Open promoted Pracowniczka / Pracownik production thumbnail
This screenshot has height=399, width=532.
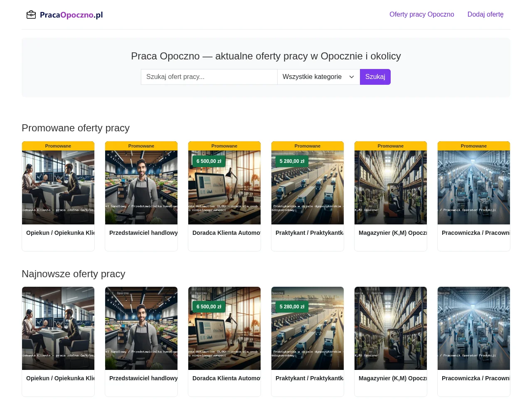point(474,187)
